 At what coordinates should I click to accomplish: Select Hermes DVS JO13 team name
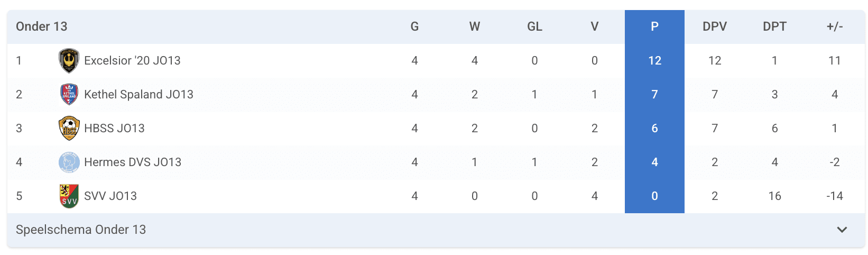133,162
